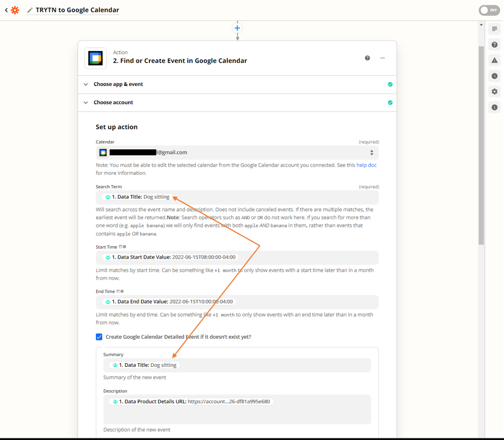
Task: Uncheck Create Google Calendar Detailed Event checkbox
Action: 99,337
